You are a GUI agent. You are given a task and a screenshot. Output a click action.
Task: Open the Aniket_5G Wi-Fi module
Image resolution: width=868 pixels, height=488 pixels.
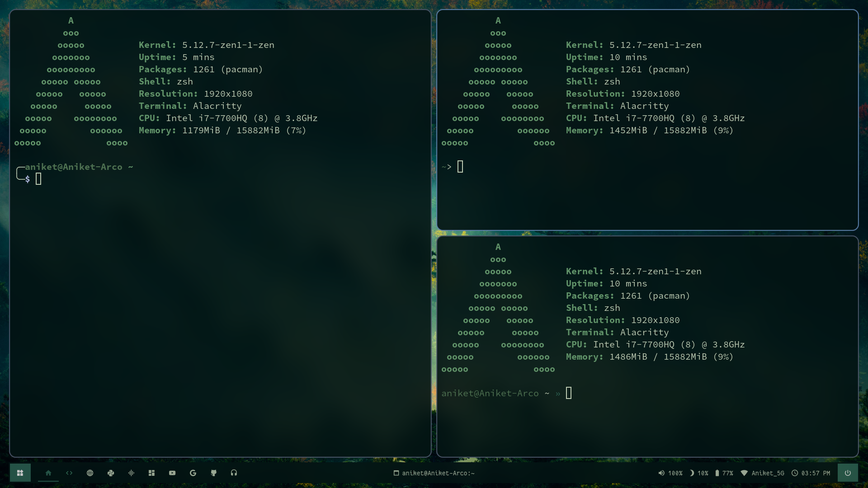tap(763, 473)
